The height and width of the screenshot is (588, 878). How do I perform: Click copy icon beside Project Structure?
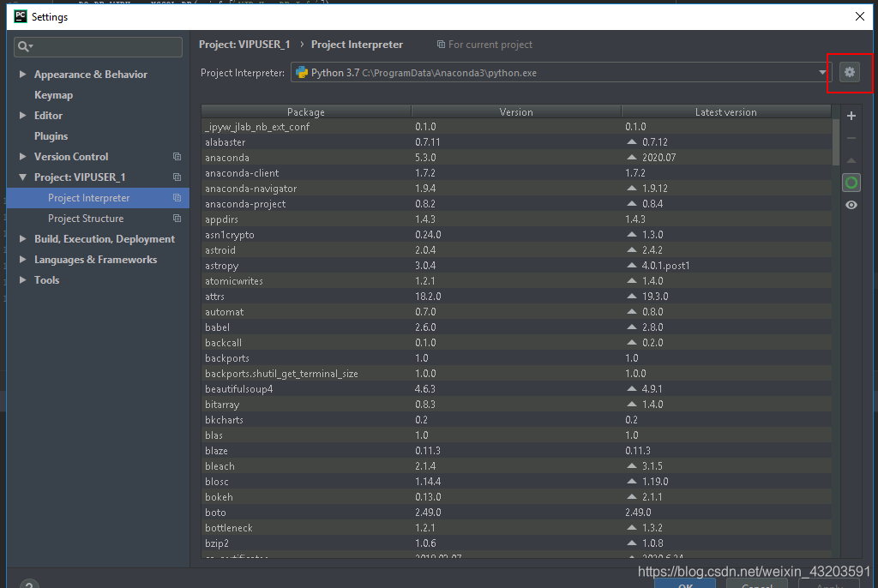[177, 219]
